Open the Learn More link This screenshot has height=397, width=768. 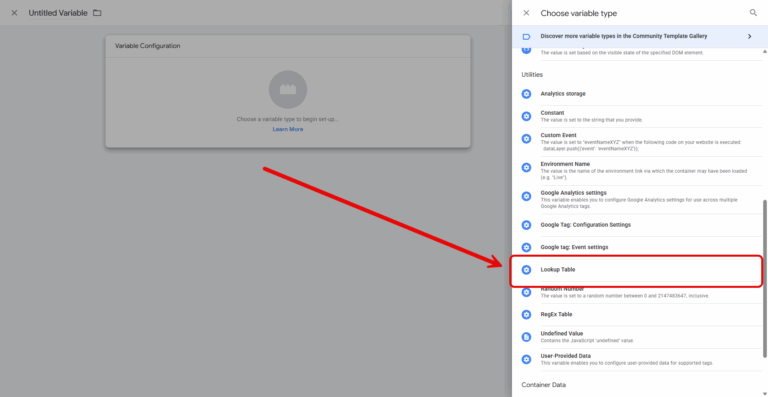(x=288, y=129)
